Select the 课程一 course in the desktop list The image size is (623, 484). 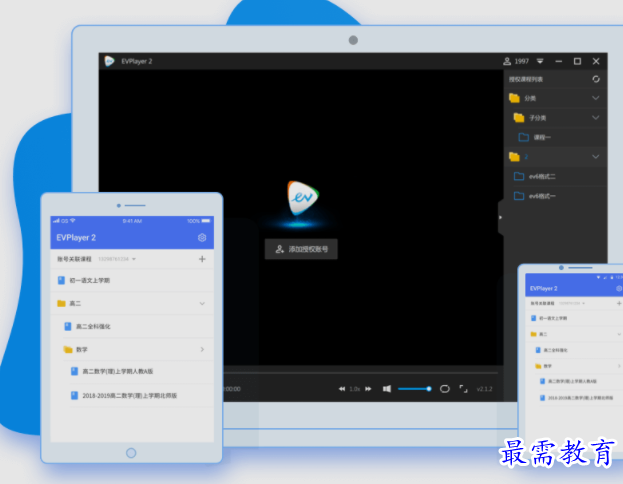tap(542, 137)
